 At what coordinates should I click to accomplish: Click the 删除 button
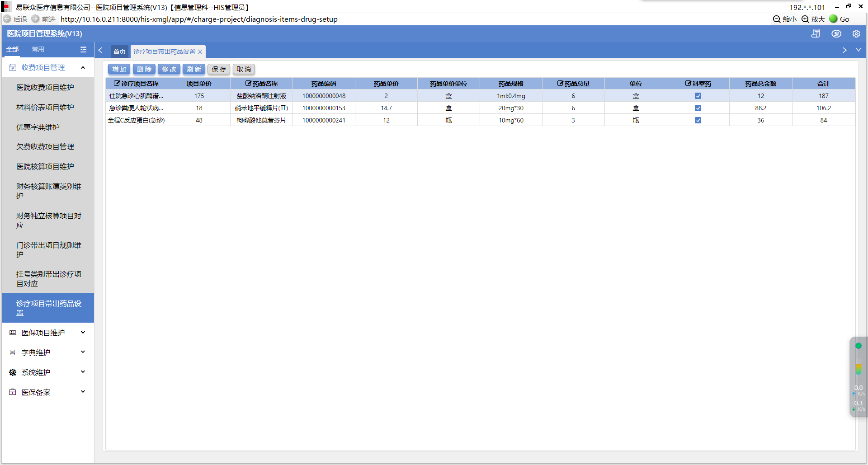(144, 69)
